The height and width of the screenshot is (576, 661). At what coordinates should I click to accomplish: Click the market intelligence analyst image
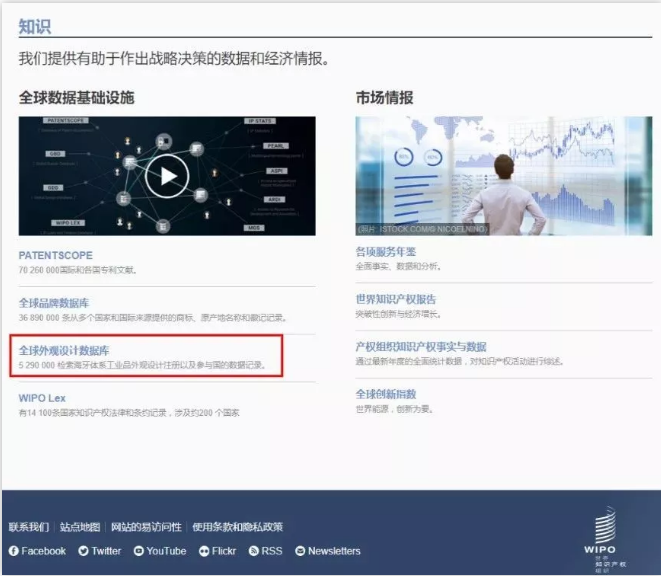tap(504, 176)
